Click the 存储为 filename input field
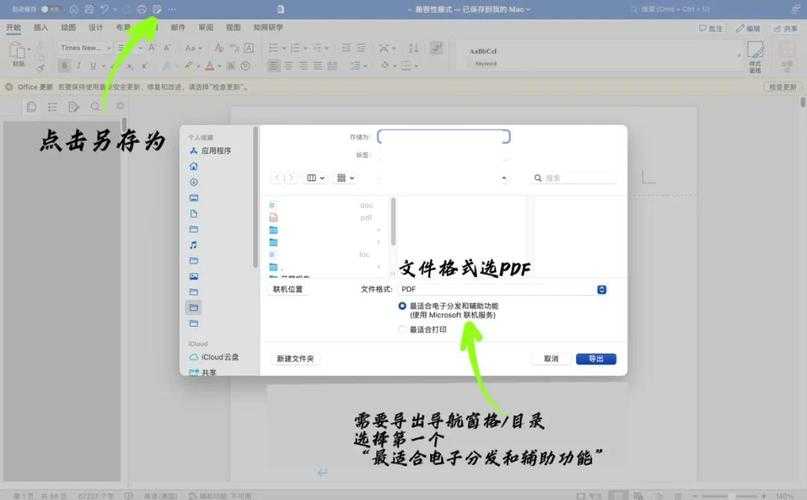Screen dimensions: 807x500 tap(443, 137)
